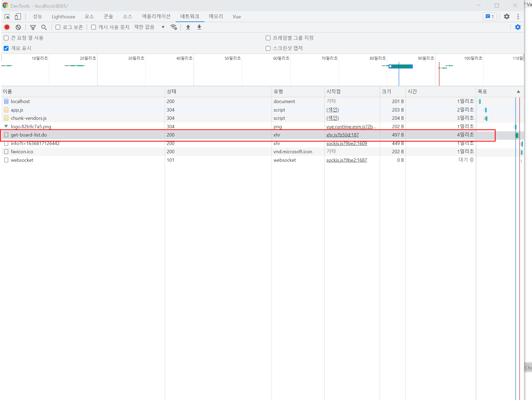Open the 제한 없음 throttling dropdown
The image size is (532, 400).
149,27
